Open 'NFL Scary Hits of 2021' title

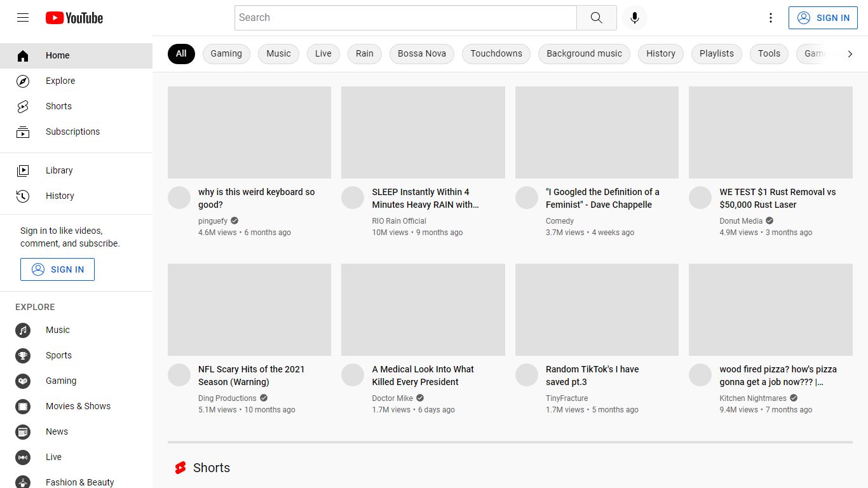click(252, 376)
